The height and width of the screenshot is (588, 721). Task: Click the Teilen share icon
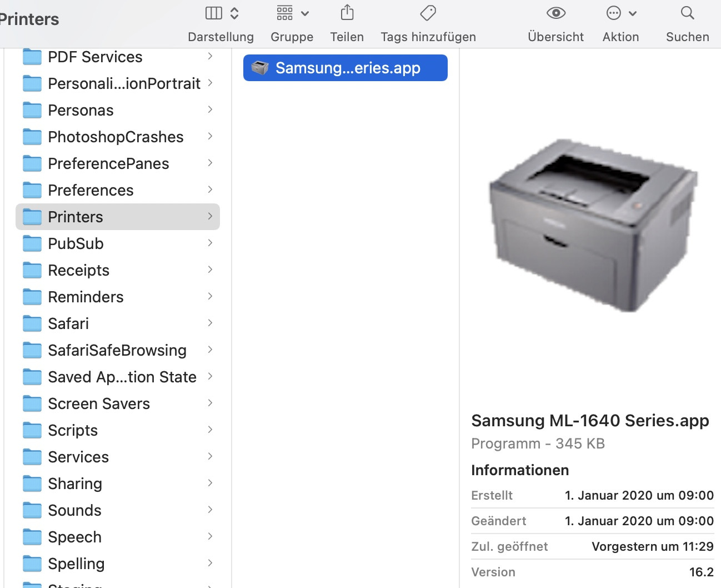pos(347,12)
